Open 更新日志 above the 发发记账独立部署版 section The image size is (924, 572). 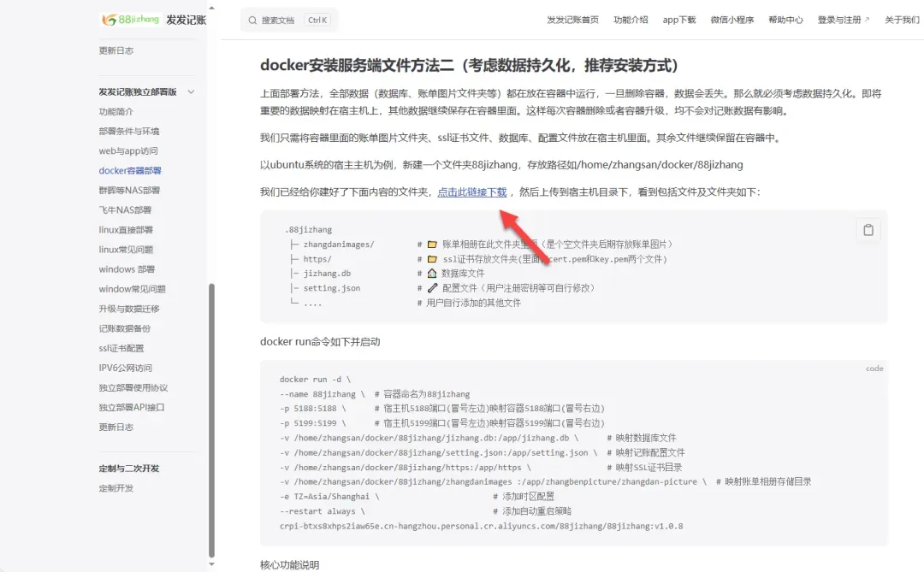[116, 50]
